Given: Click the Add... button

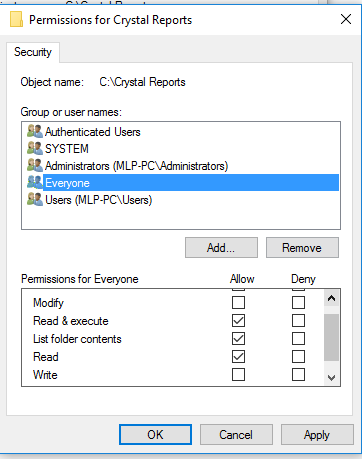Looking at the screenshot, I should (221, 248).
